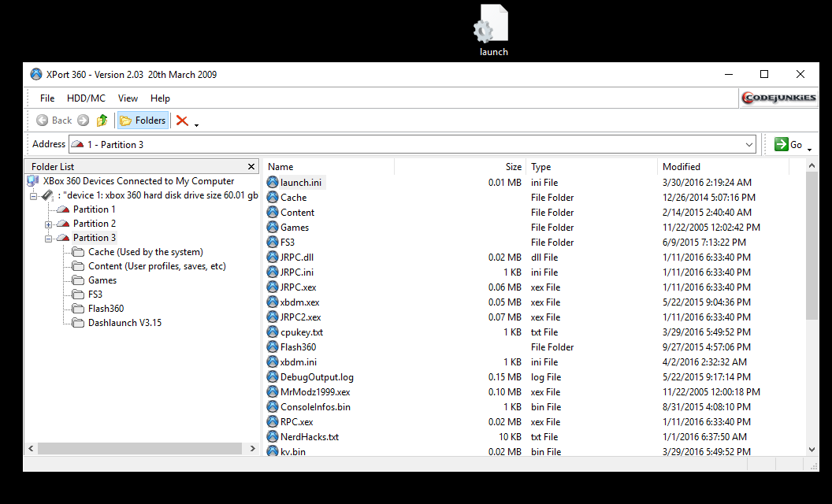Select Games folder in the tree
Screen dimensions: 832x504
(x=102, y=280)
